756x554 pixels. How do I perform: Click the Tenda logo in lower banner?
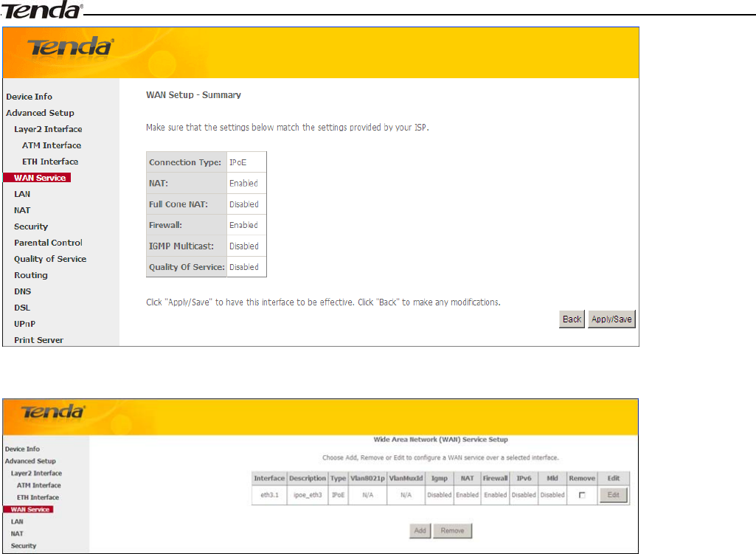point(53,412)
